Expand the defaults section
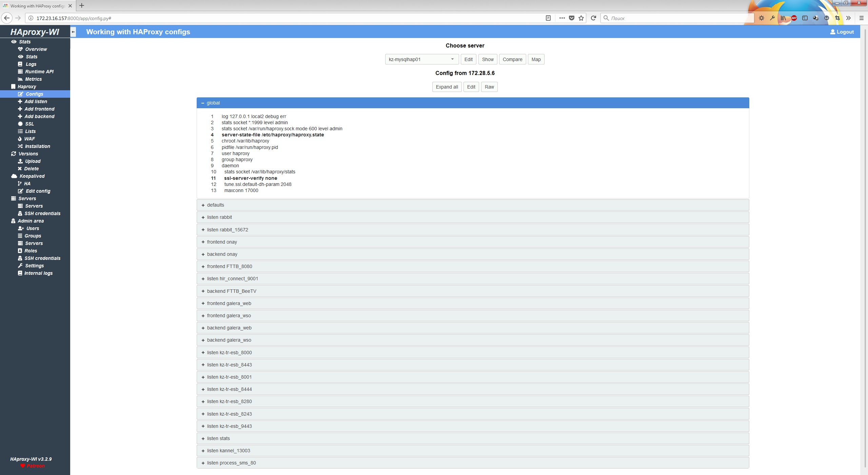 coord(215,205)
